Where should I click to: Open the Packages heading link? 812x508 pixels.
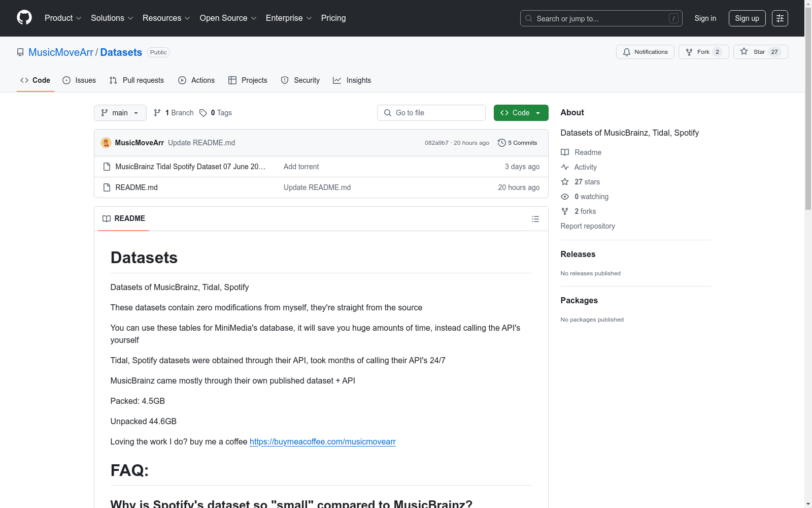(579, 300)
